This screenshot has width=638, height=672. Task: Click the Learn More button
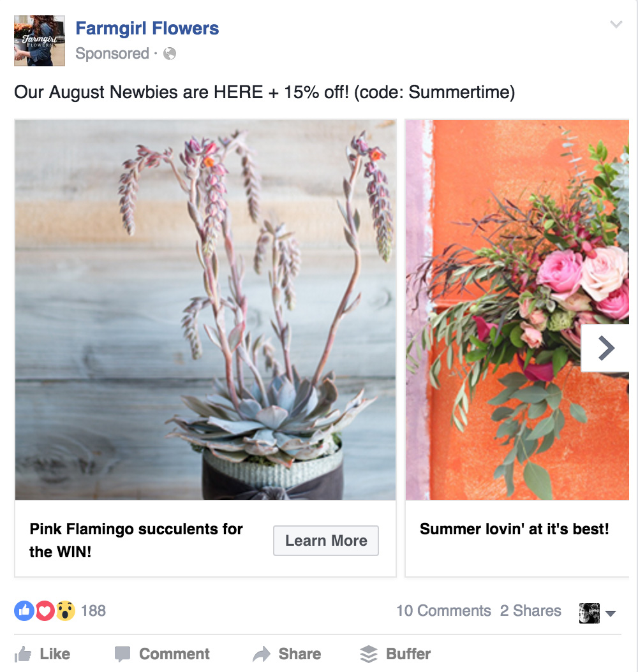point(326,541)
